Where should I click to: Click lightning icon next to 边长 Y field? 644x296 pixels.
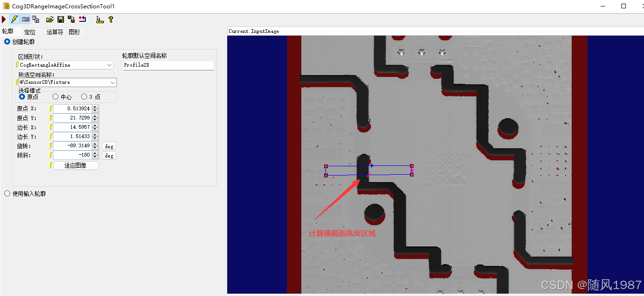[x=51, y=137]
